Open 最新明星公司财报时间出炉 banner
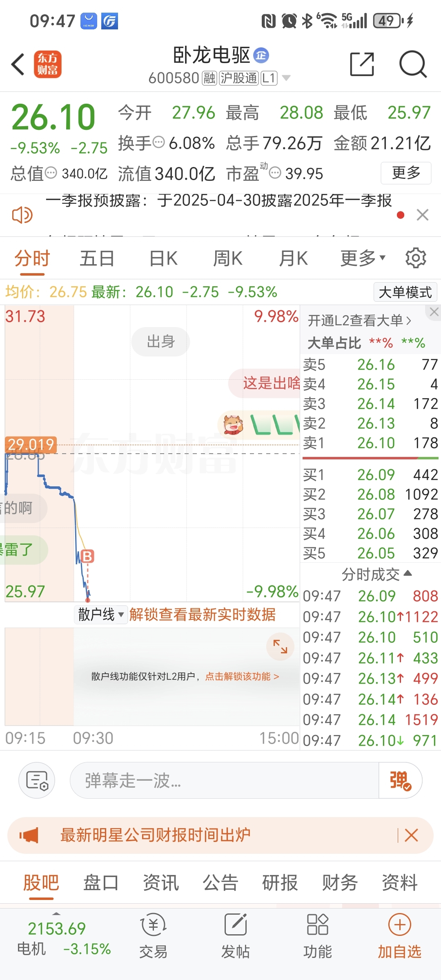 (156, 835)
